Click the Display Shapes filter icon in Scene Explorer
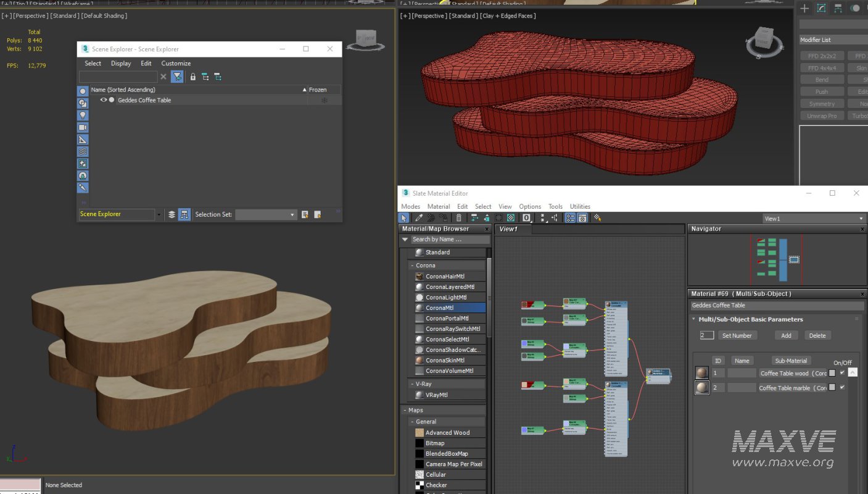Screen dimensions: 868x494 click(83, 103)
